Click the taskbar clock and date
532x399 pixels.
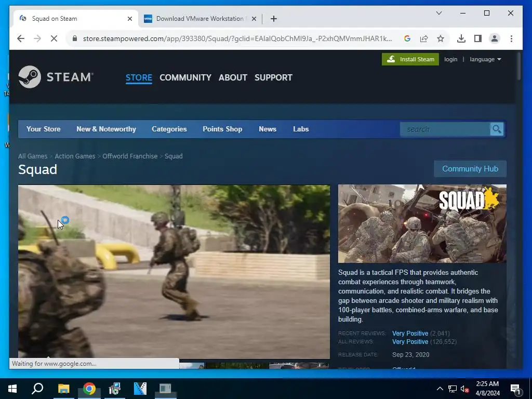[x=487, y=389]
